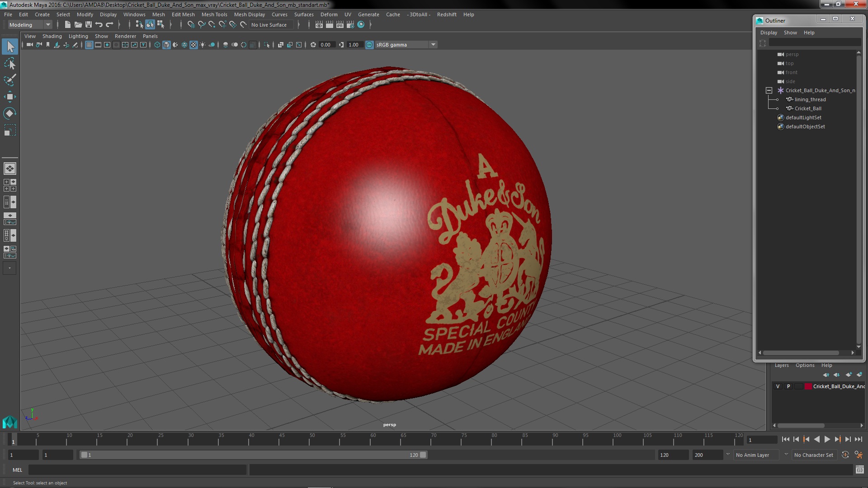The height and width of the screenshot is (488, 868).
Task: Select by object type mode icon
Action: point(150,25)
